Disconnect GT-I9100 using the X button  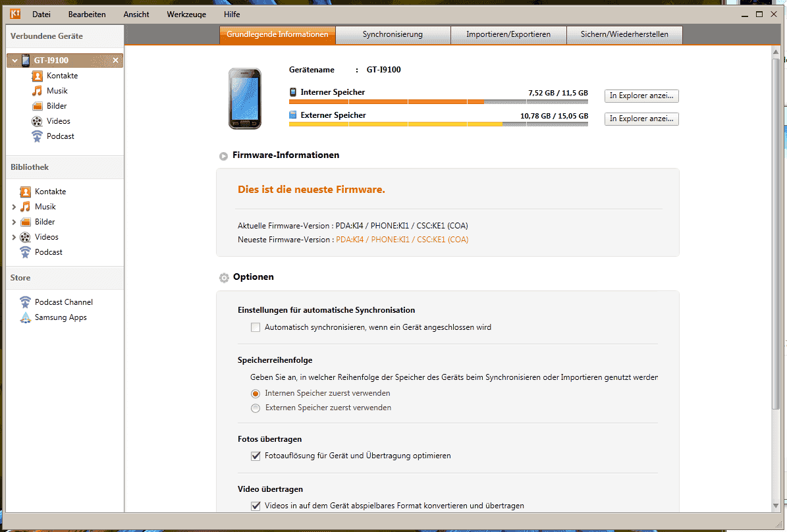[115, 60]
